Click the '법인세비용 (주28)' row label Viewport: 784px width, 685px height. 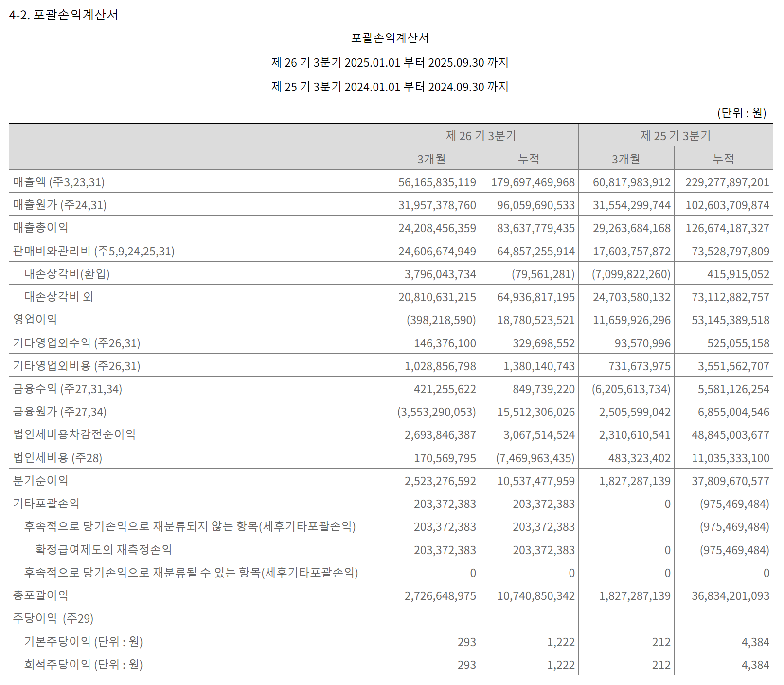point(58,458)
